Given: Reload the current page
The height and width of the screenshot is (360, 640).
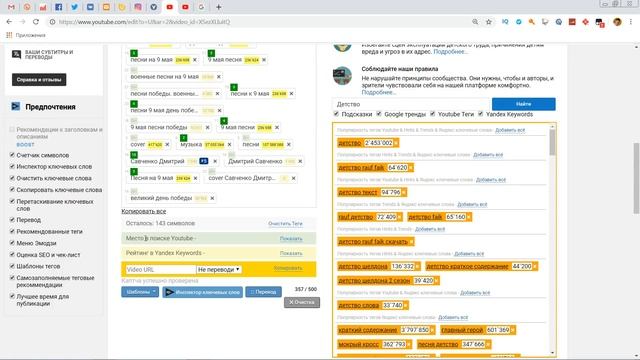Looking at the screenshot, I should coord(36,22).
